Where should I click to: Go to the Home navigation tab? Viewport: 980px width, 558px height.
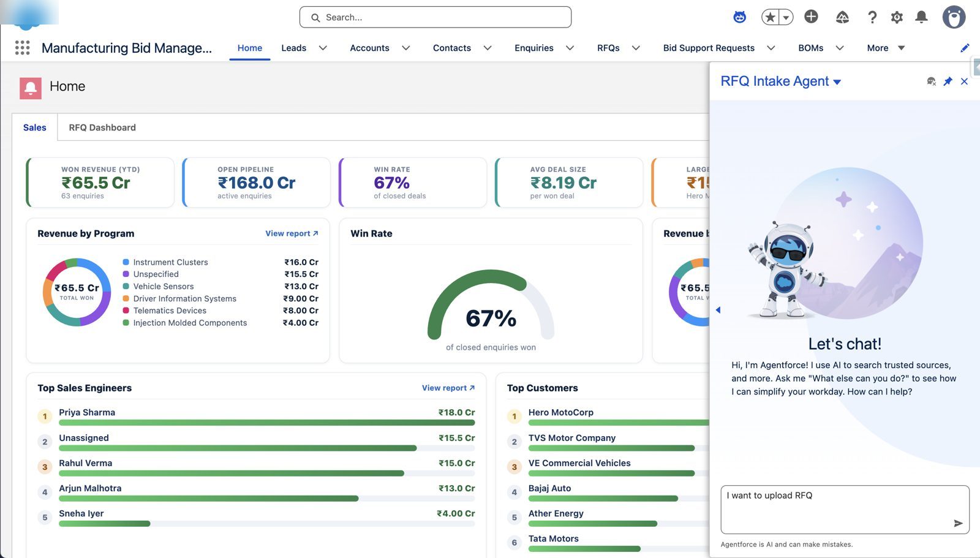tap(250, 48)
